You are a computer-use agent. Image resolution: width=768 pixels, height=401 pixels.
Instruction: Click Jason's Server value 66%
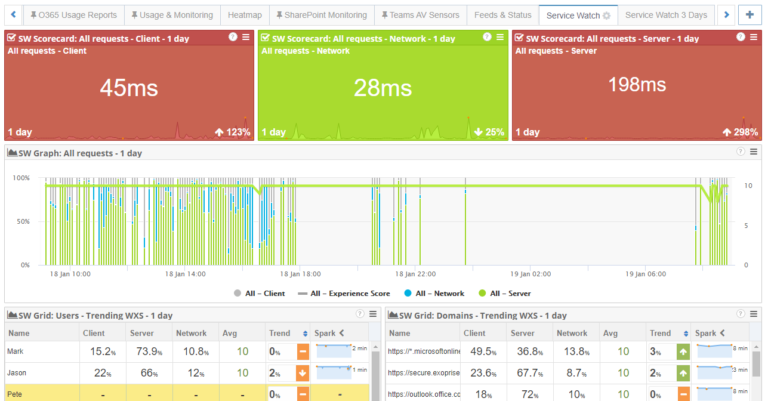149,373
